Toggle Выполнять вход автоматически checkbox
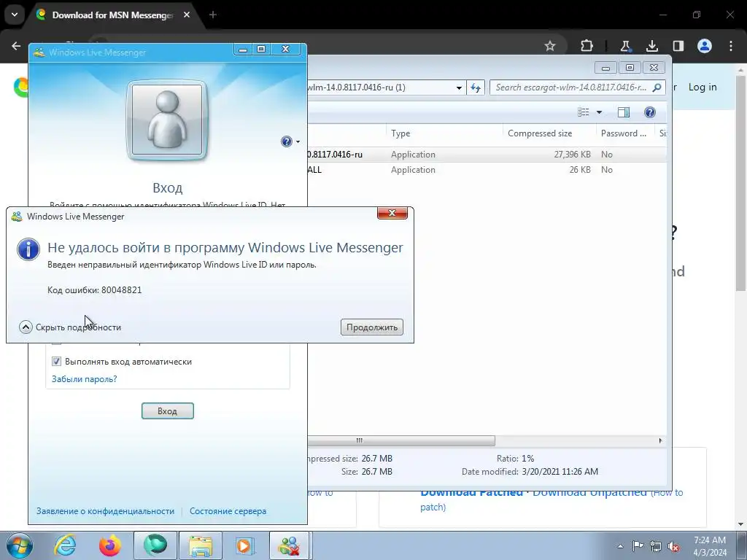 click(x=56, y=362)
